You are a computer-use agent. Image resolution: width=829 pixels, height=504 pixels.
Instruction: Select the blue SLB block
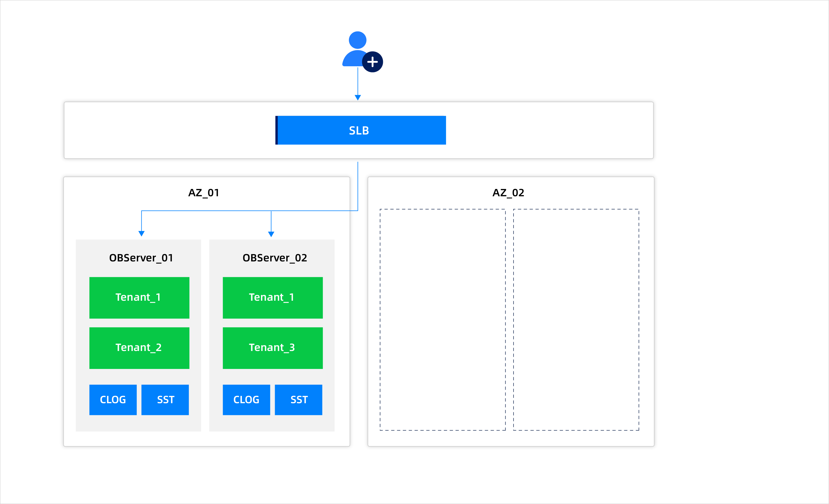point(361,130)
